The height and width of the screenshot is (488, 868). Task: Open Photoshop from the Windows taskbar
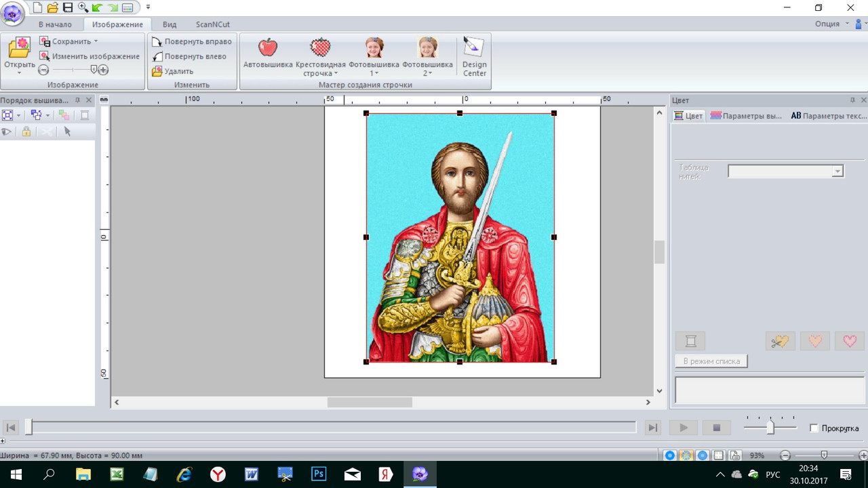point(319,474)
